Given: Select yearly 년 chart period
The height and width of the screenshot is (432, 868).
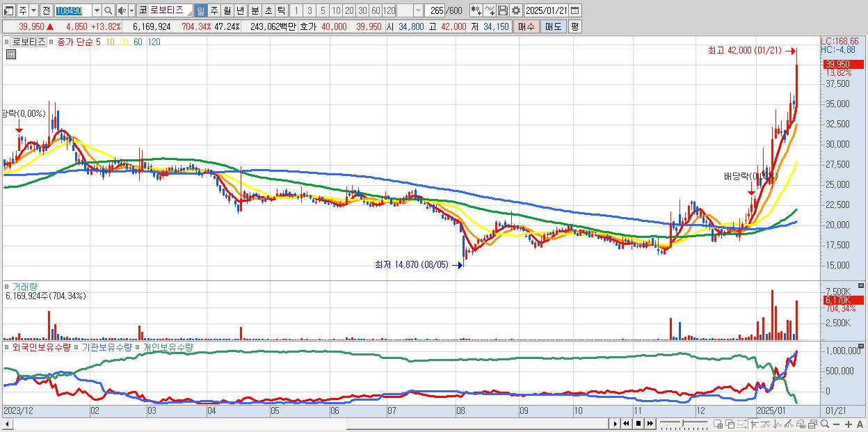Looking at the screenshot, I should coord(240,10).
